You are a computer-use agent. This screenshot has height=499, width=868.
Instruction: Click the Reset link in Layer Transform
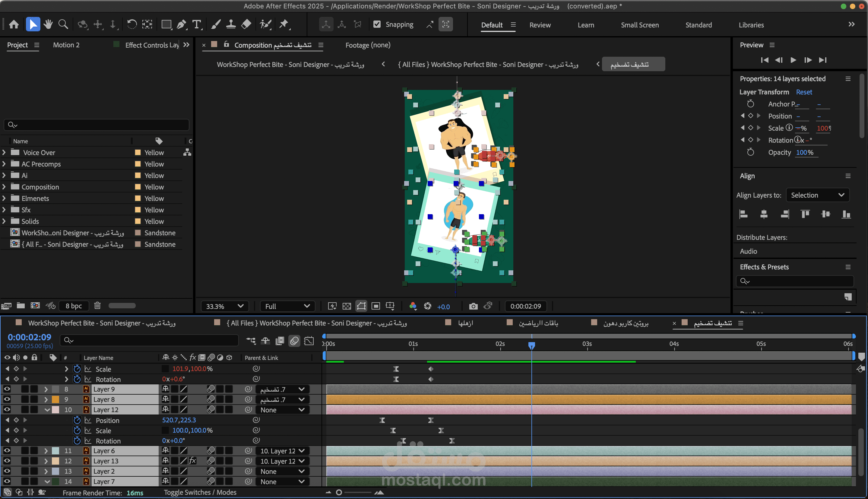803,92
